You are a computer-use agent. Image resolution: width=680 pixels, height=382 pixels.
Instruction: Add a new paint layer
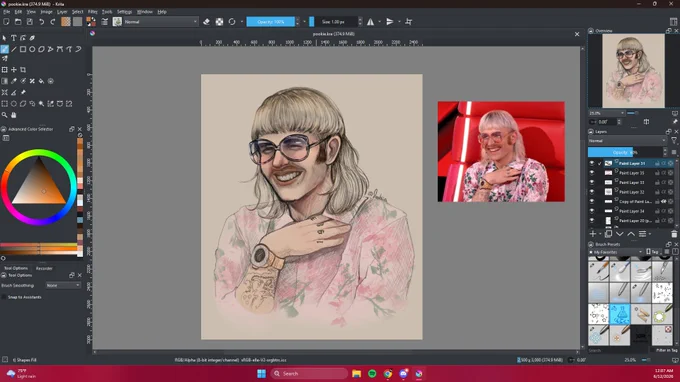pos(593,234)
